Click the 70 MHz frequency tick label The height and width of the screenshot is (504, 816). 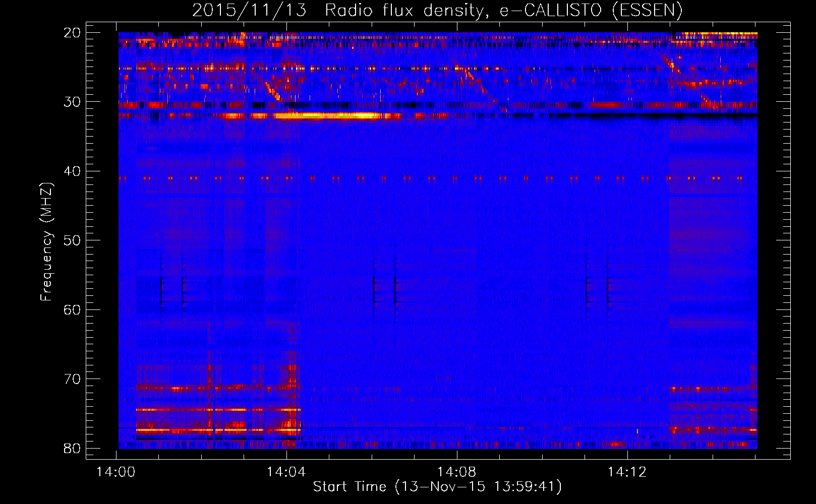pyautogui.click(x=73, y=379)
